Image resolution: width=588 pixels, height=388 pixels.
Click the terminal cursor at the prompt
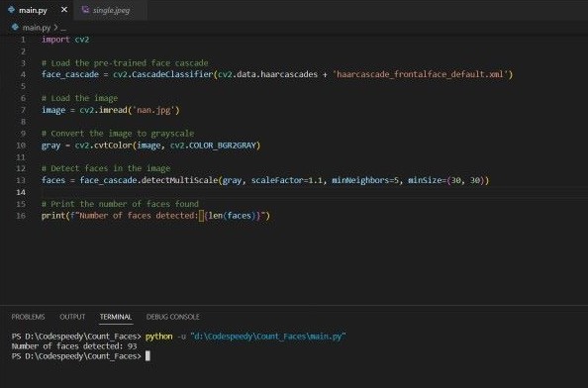click(x=147, y=355)
